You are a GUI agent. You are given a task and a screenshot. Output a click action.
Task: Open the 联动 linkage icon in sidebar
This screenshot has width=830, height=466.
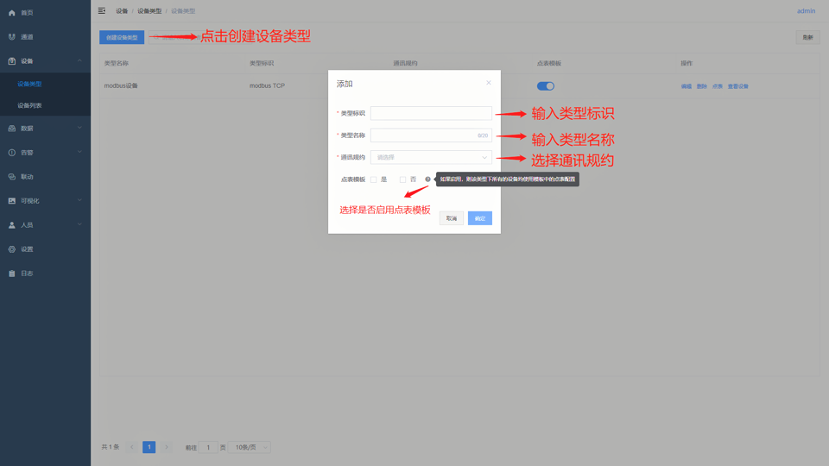(12, 177)
